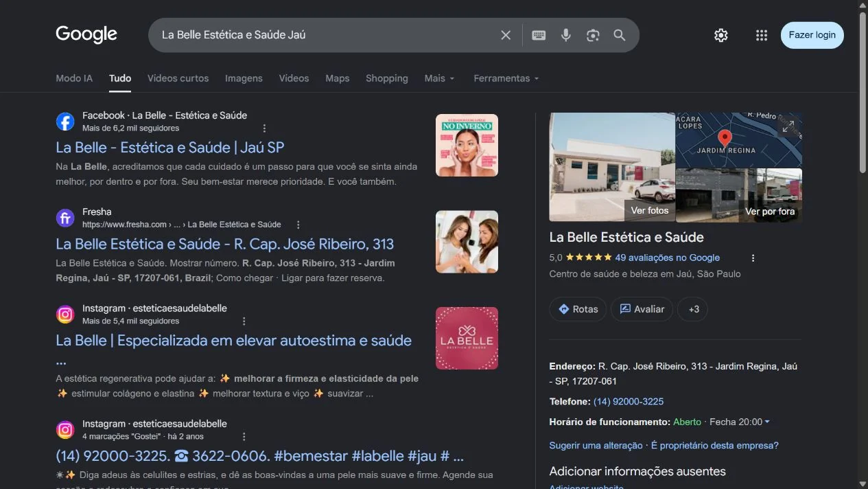Open the on-screen keyboard input tool
The width and height of the screenshot is (868, 489).
539,35
